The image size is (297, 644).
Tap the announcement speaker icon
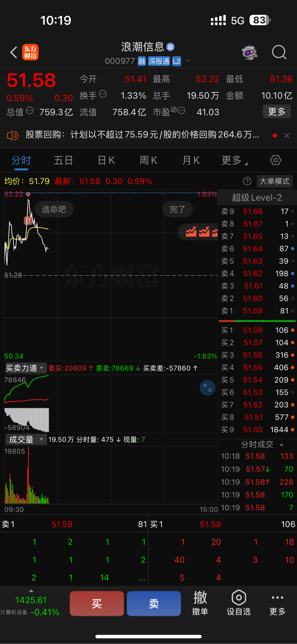(x=12, y=135)
